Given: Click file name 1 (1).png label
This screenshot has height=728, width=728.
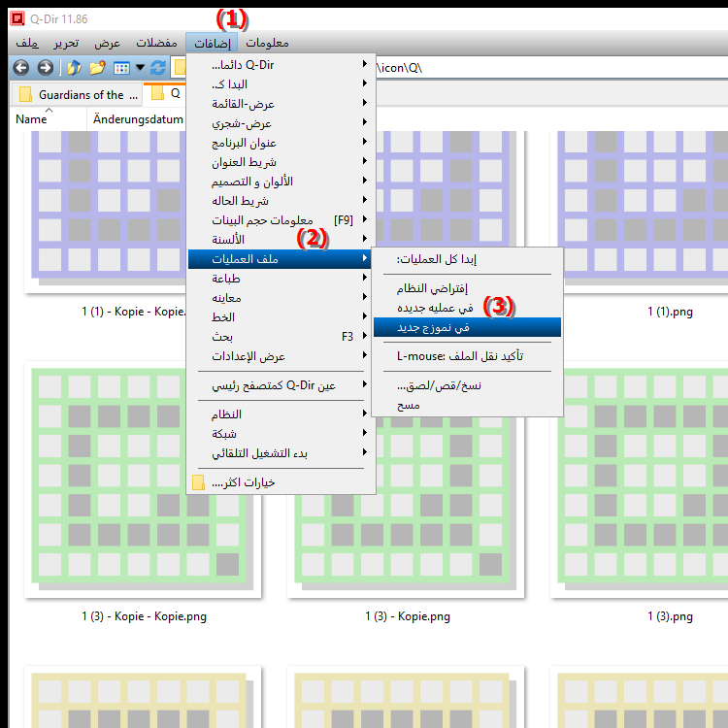Looking at the screenshot, I should (x=670, y=312).
